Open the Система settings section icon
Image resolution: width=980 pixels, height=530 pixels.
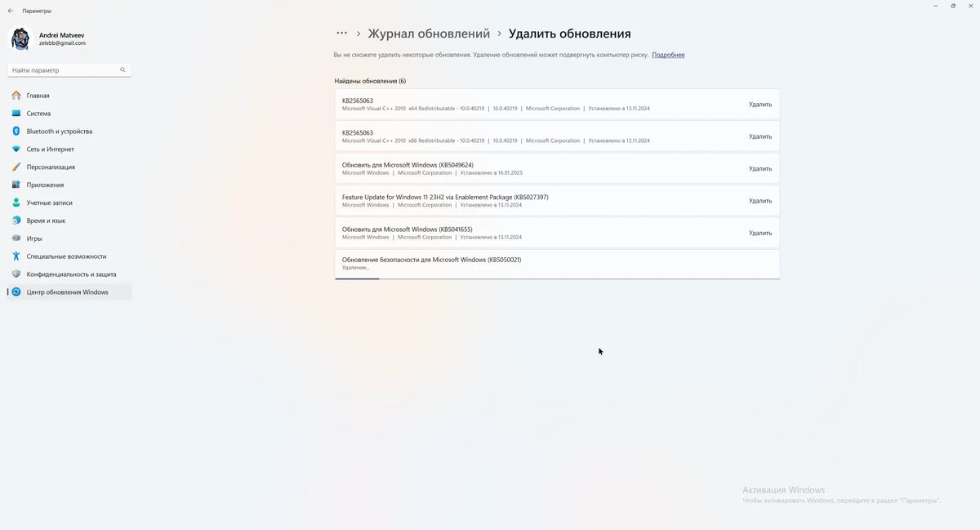16,114
